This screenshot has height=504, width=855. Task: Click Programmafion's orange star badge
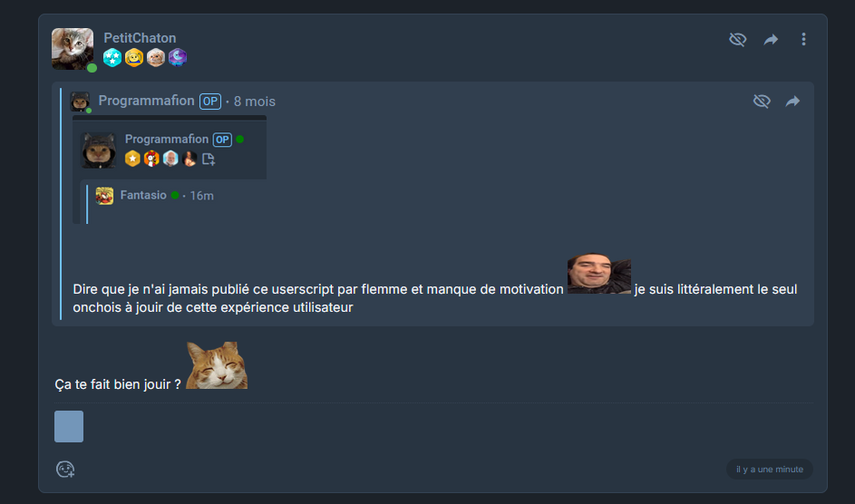tap(132, 159)
